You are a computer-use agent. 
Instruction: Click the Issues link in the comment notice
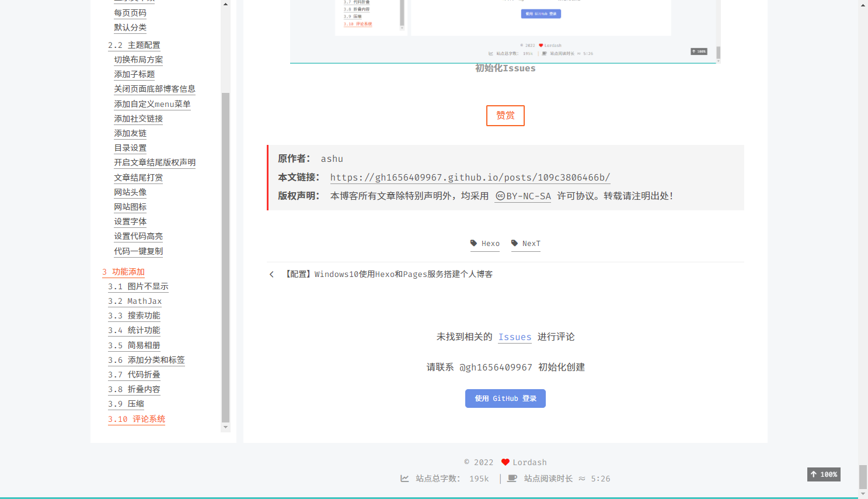point(514,337)
